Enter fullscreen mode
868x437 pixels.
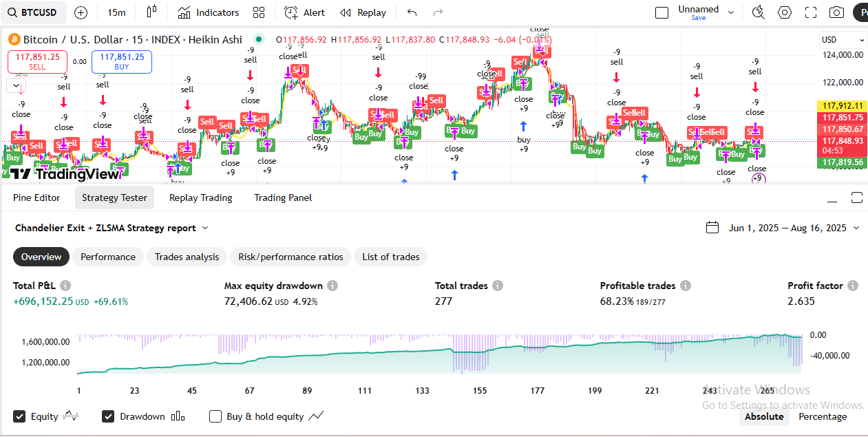click(811, 12)
